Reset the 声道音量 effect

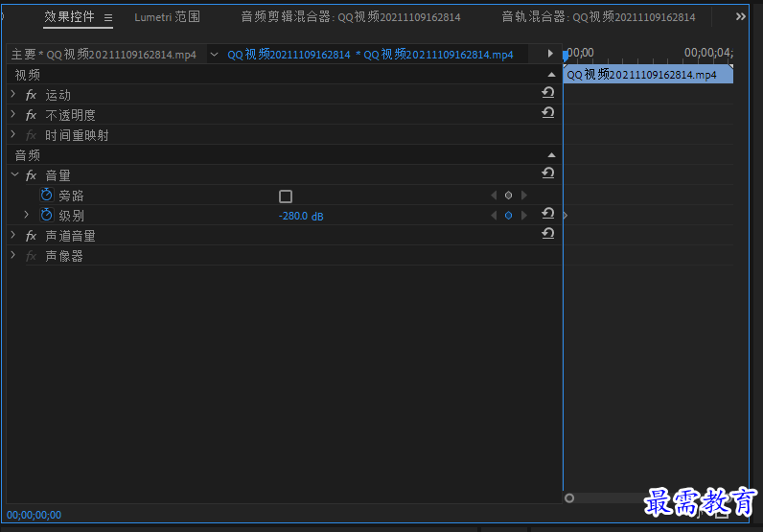pyautogui.click(x=548, y=233)
